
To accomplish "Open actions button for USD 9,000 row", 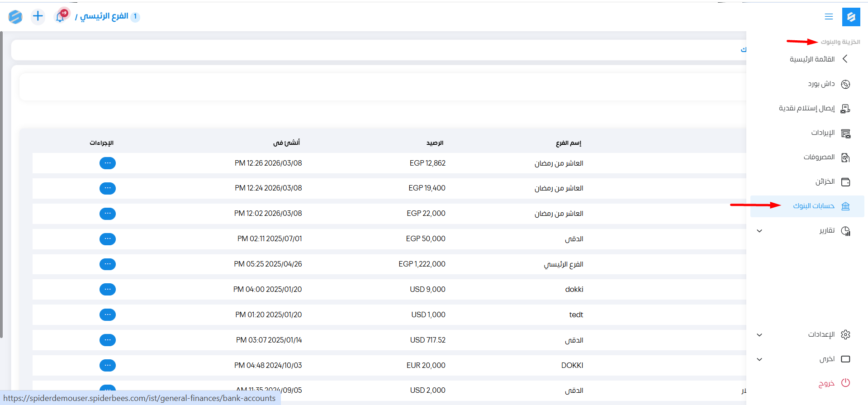I will [108, 289].
